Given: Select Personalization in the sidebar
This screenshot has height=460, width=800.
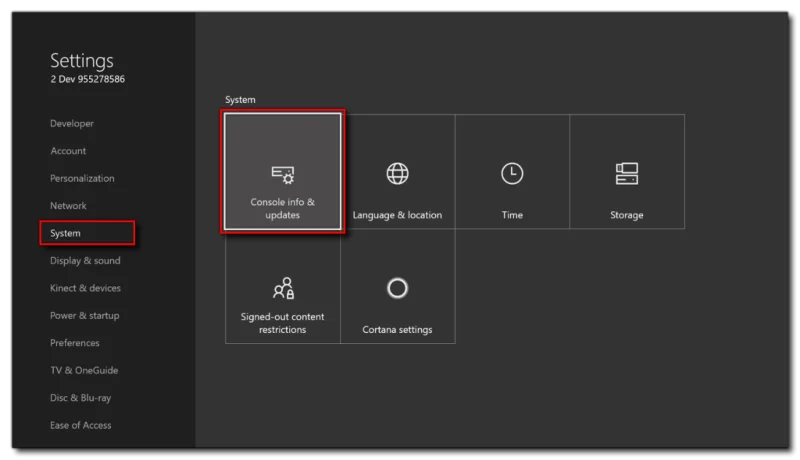Looking at the screenshot, I should pyautogui.click(x=82, y=178).
